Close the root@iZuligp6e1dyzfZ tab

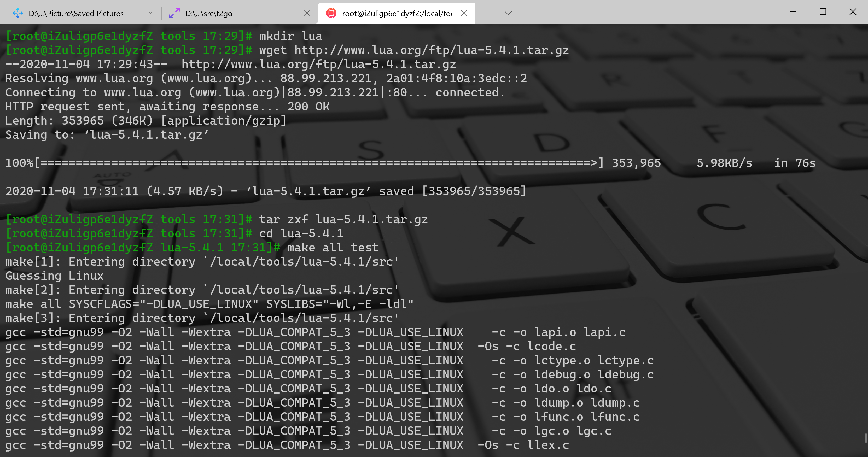tap(464, 13)
